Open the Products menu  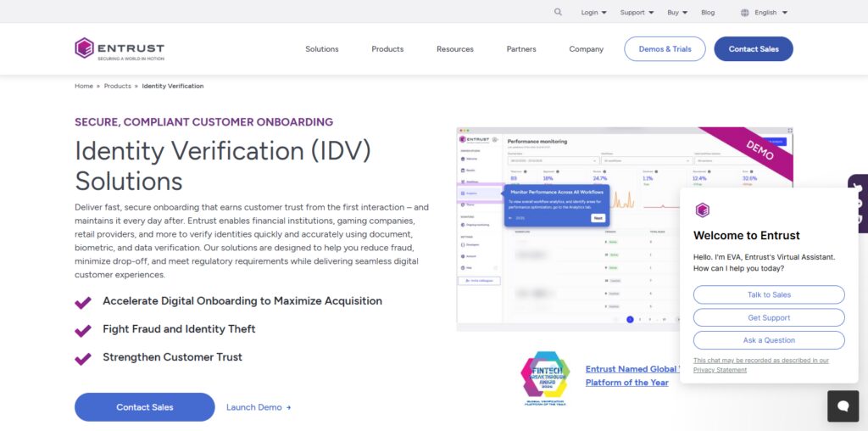pyautogui.click(x=387, y=48)
